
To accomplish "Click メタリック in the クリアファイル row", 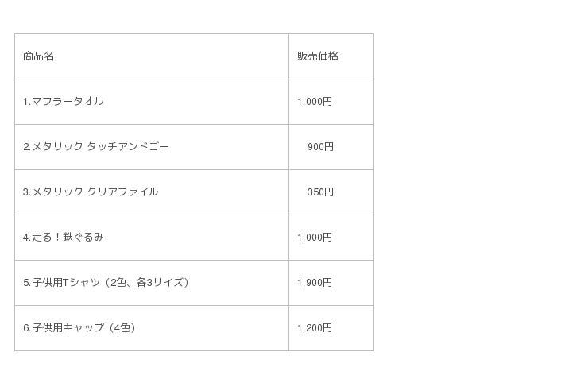I will 57,192.
